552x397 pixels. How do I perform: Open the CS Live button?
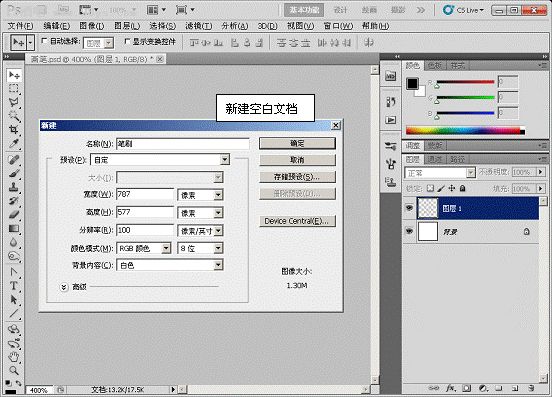(464, 10)
